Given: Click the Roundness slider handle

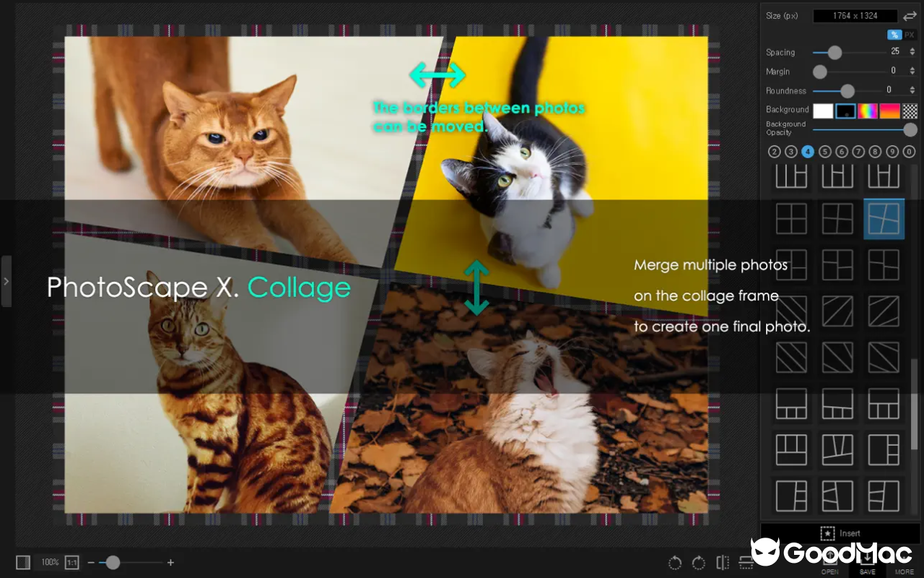Looking at the screenshot, I should pyautogui.click(x=847, y=91).
